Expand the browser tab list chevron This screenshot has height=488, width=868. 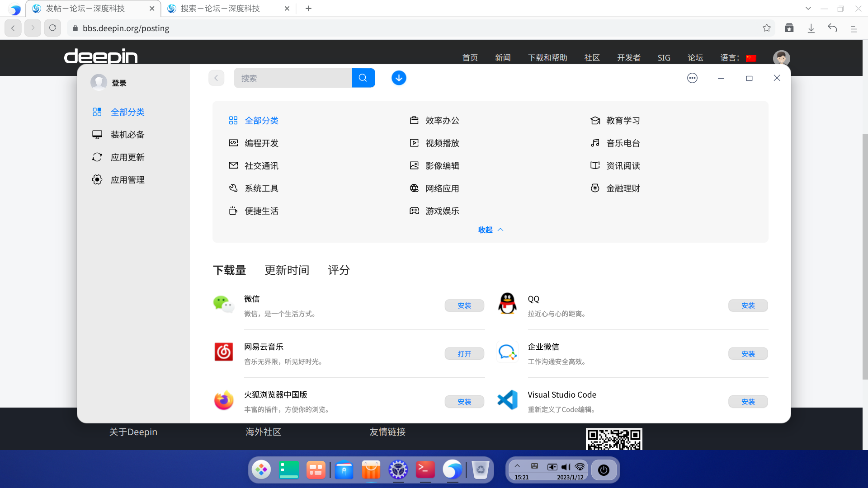click(x=808, y=9)
